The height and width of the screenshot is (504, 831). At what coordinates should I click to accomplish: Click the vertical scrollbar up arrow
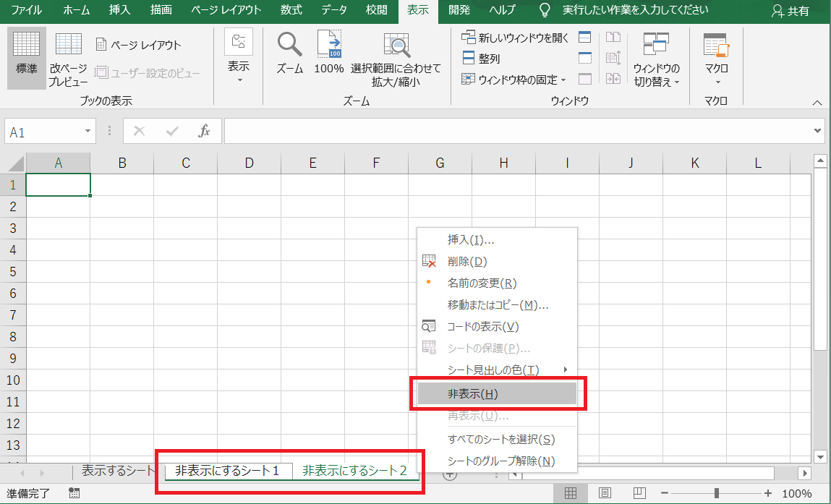coord(820,161)
